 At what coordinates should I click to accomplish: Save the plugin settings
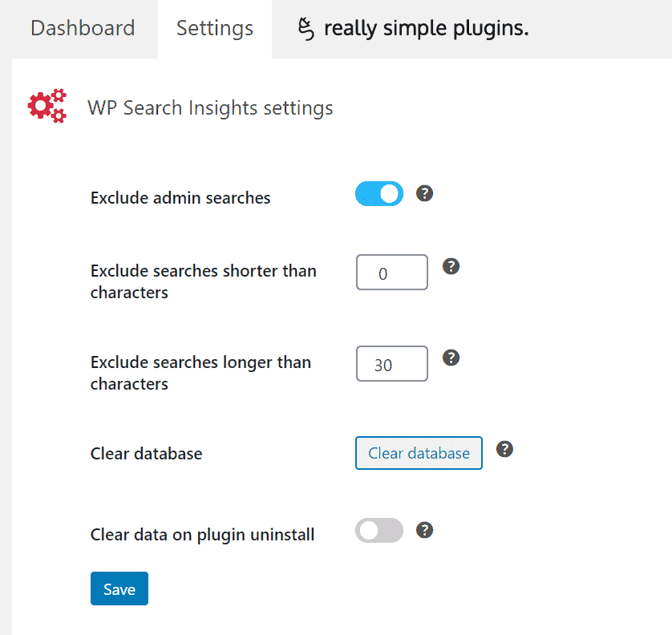[x=119, y=588]
